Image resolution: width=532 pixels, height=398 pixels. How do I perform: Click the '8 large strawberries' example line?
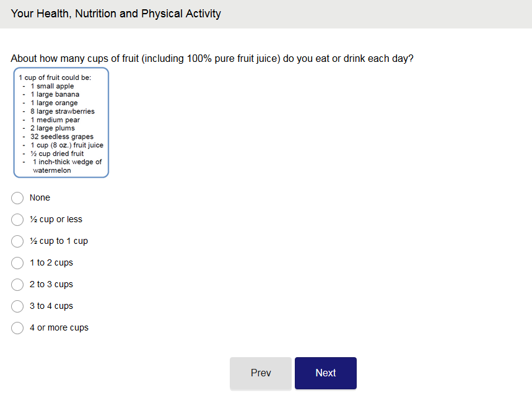click(62, 111)
